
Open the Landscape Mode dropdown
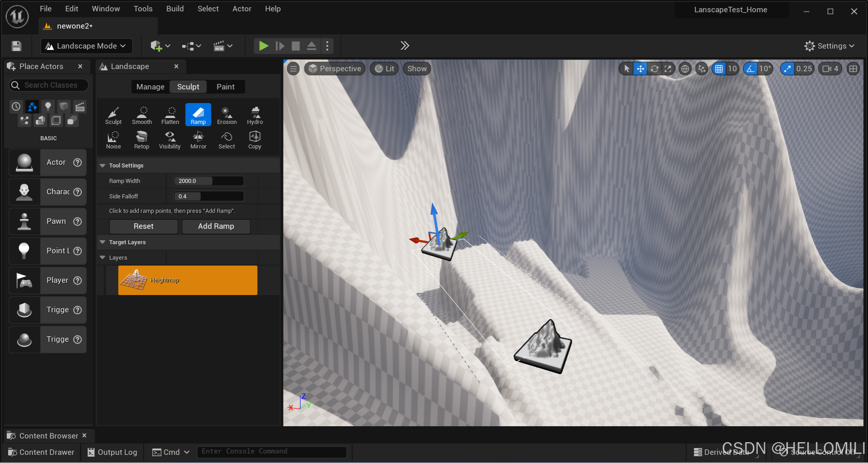point(86,46)
